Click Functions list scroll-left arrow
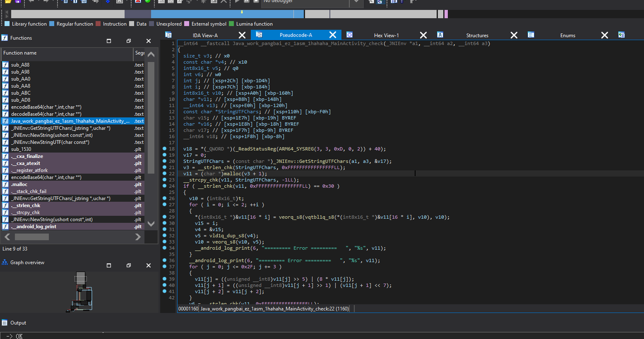Screen dimensions: 644x339 pyautogui.click(x=8, y=236)
